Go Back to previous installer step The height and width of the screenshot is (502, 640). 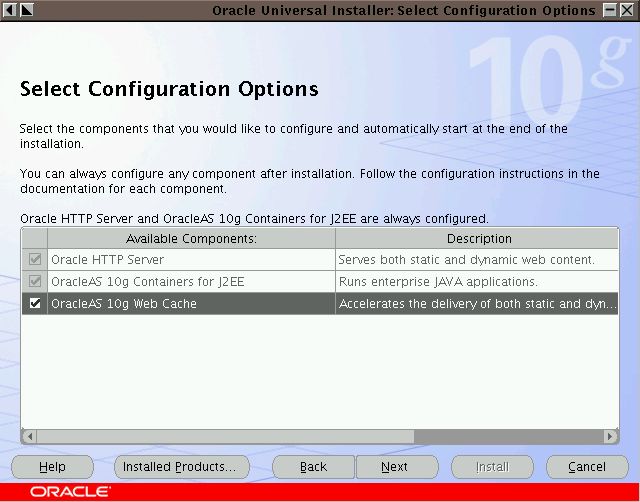tap(313, 467)
